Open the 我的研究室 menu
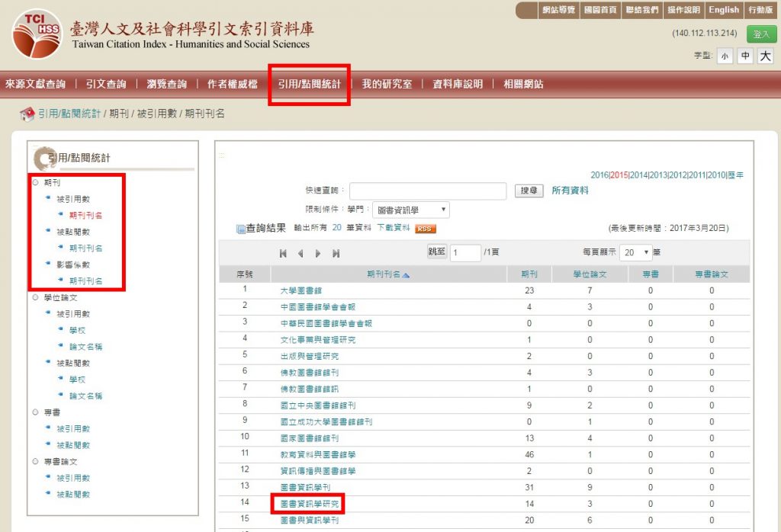The height and width of the screenshot is (532, 781). (x=387, y=84)
